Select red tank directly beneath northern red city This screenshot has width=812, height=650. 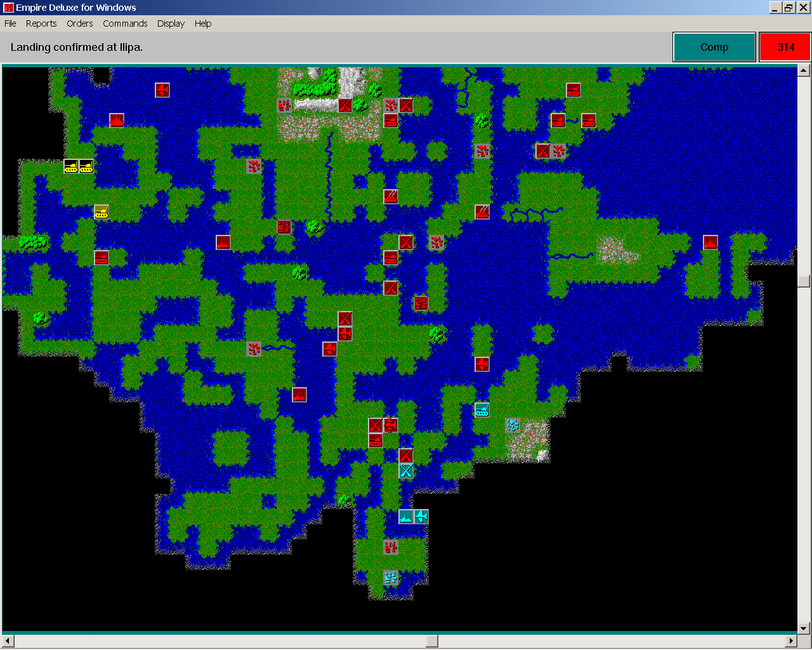[x=391, y=121]
